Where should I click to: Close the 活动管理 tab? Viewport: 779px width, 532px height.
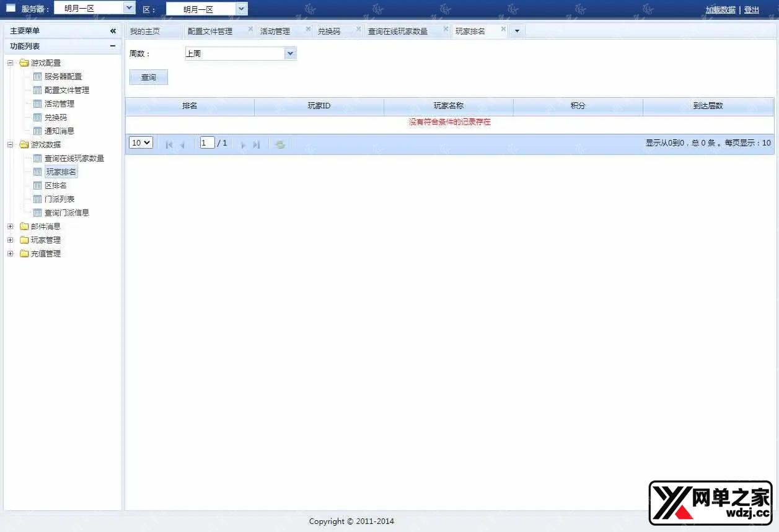308,29
